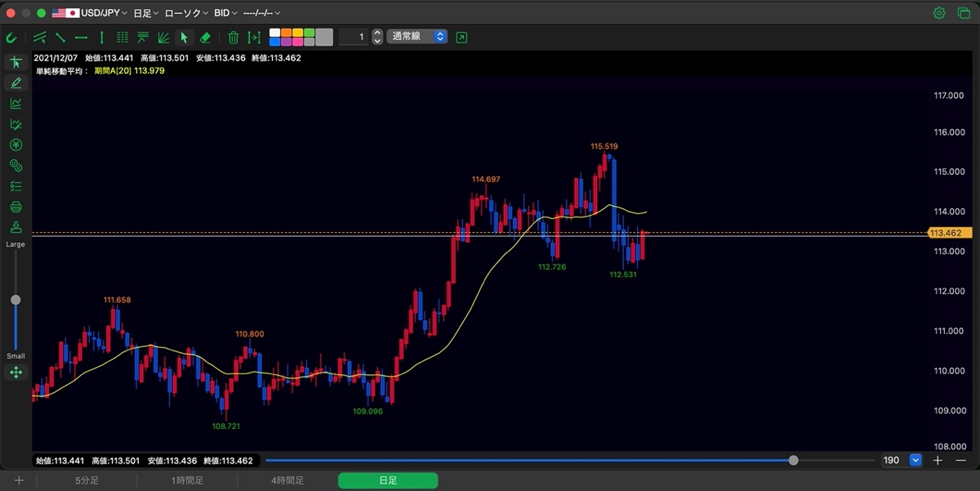
Task: Choose the grid lines drawing tool
Action: (x=122, y=38)
